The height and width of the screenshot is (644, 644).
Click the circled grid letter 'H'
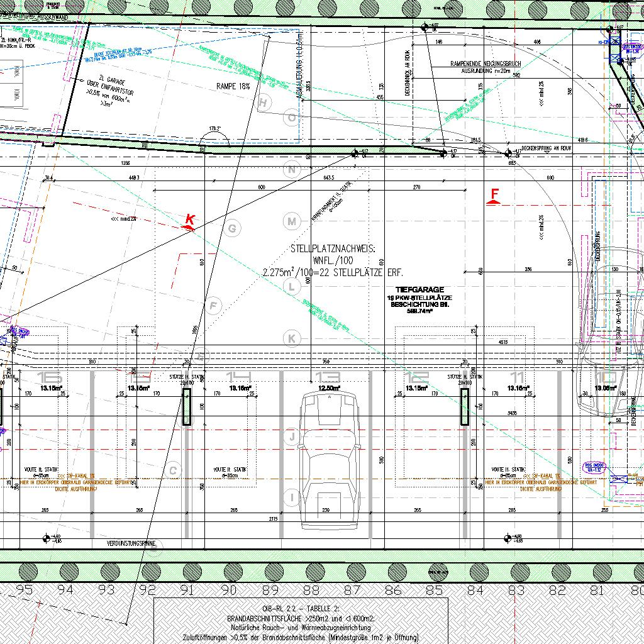point(264,103)
